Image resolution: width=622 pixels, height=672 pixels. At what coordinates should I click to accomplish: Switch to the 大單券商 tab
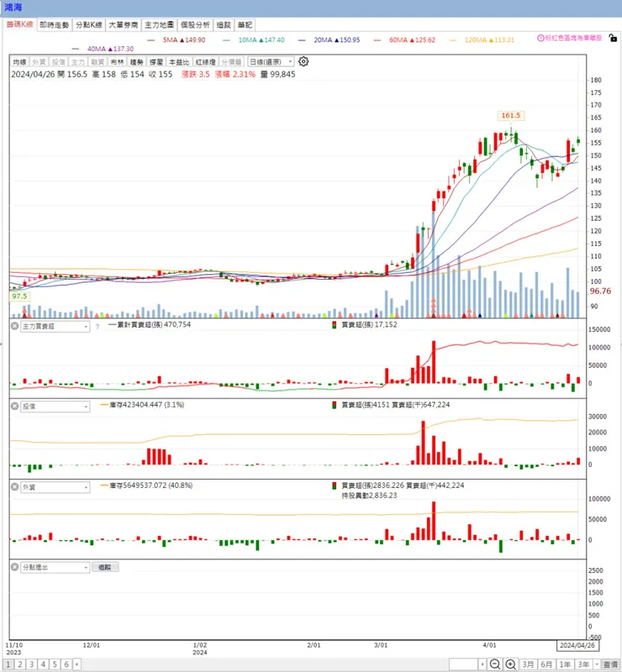[123, 25]
